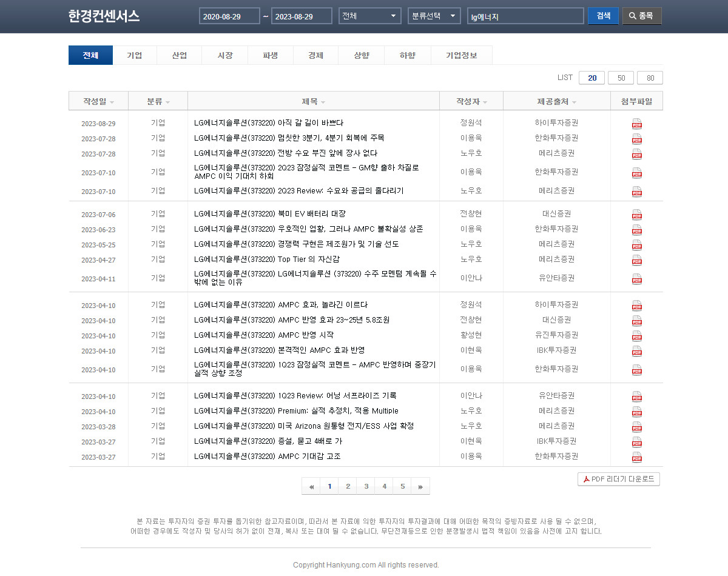Show 20 items per list
Screen dimensions: 728x576
(x=592, y=78)
